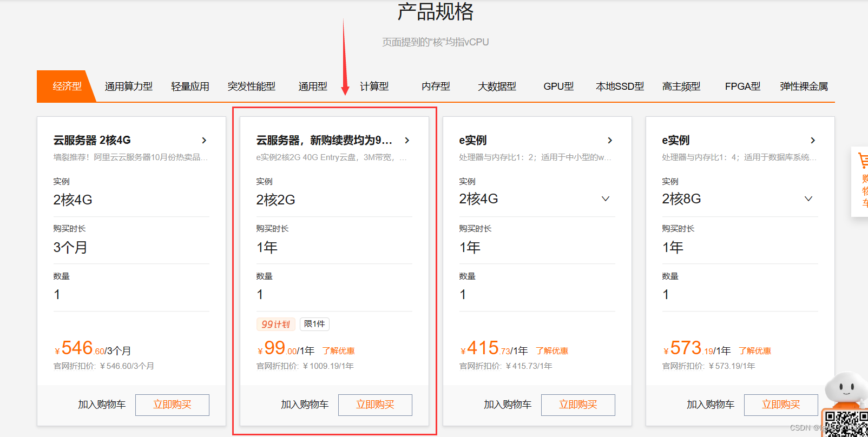
Task: Click the 99计划 badge
Action: 275,324
